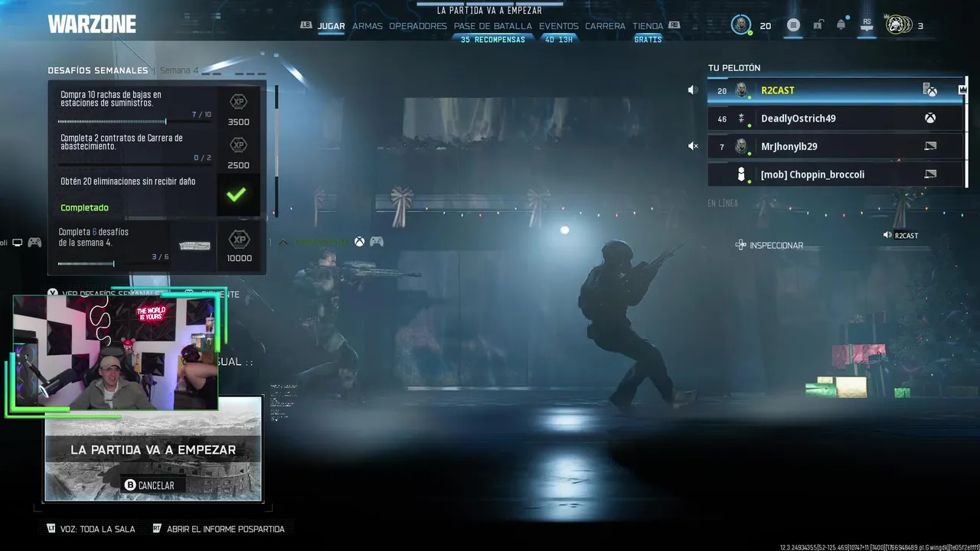Click the GRATIS tag under Tienda
Screen dimensions: 980x551
click(648, 40)
